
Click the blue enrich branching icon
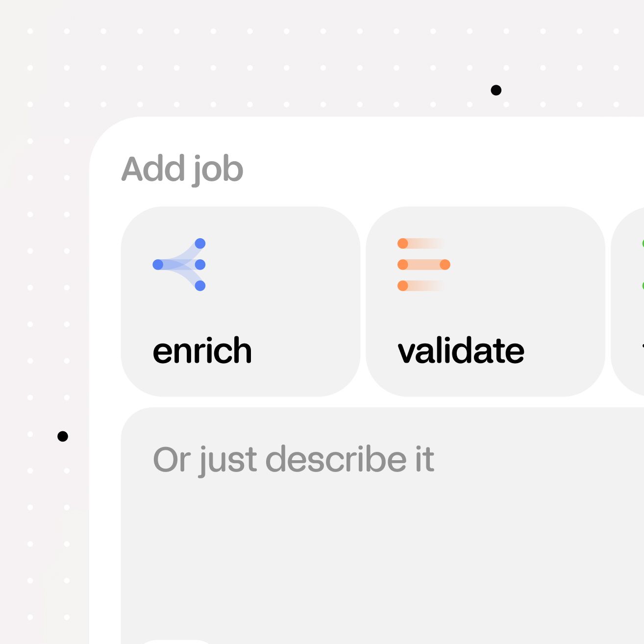(x=179, y=265)
